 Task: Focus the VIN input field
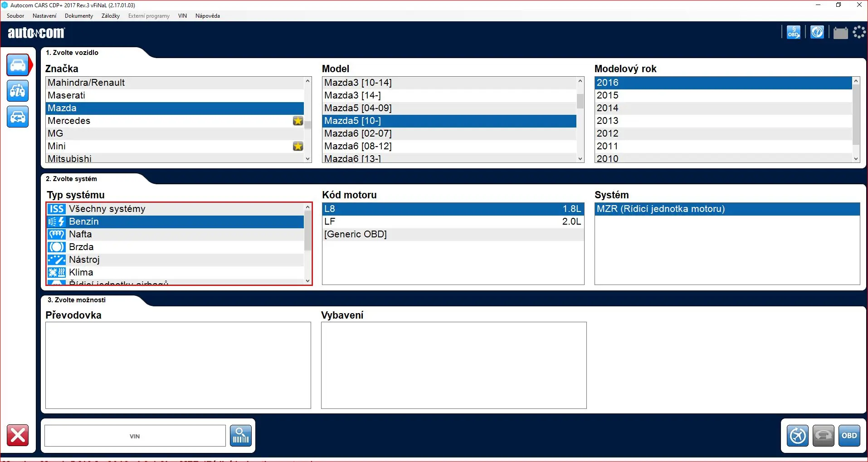(135, 436)
